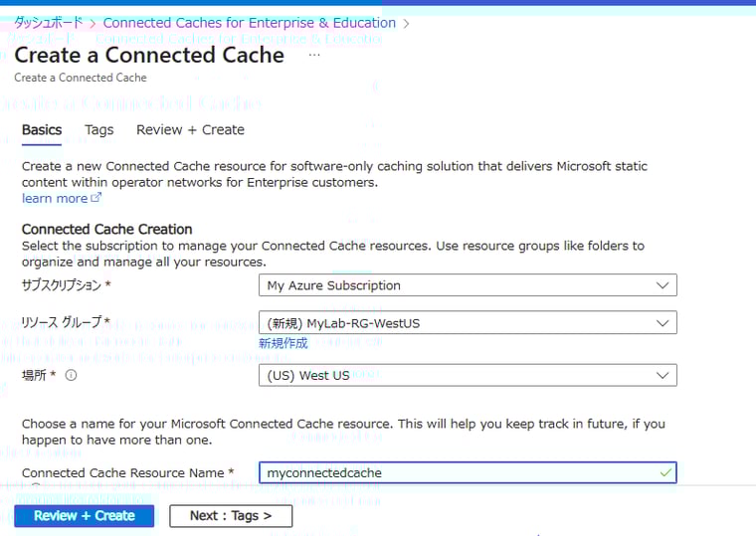Click the リソース グループ label
This screenshot has height=536, width=756.
click(x=62, y=322)
